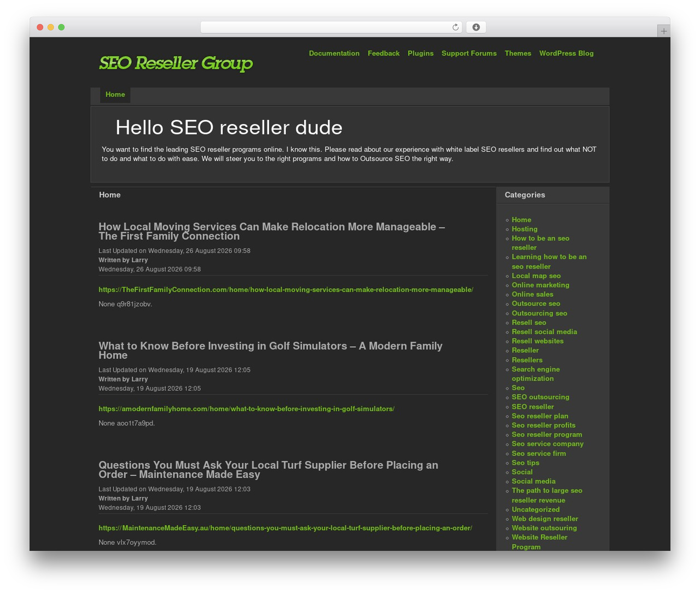Open the Social category
Screen dimensions: 700x593
click(x=522, y=472)
